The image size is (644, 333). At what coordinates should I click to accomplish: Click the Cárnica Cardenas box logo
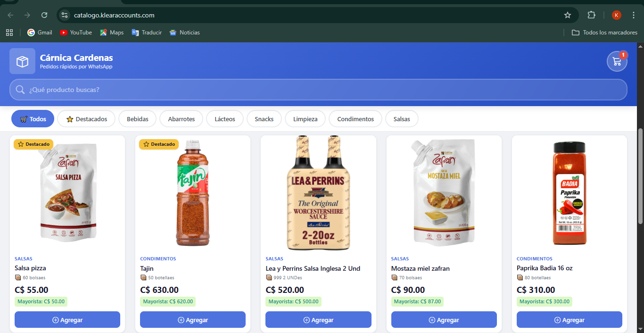coord(22,61)
